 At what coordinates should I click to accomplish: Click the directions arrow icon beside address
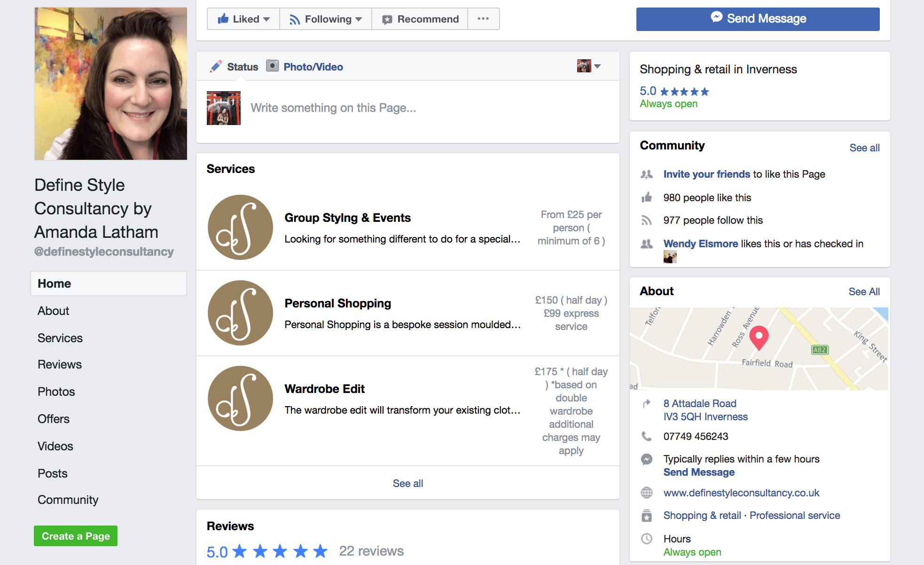[647, 403]
